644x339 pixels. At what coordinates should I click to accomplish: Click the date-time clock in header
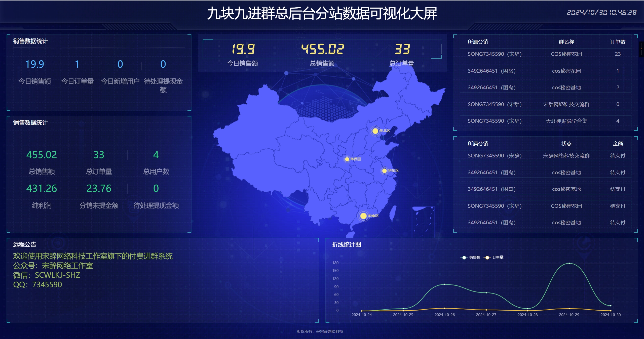click(601, 13)
